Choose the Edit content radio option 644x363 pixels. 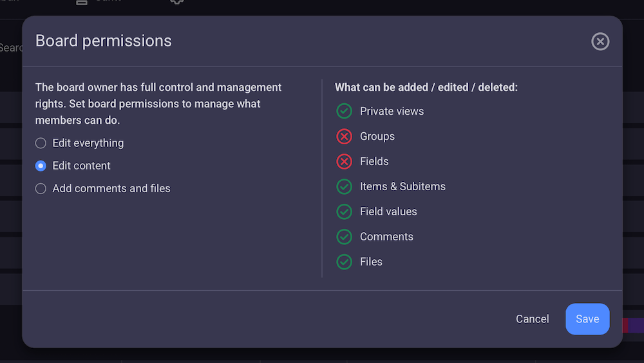tap(41, 166)
